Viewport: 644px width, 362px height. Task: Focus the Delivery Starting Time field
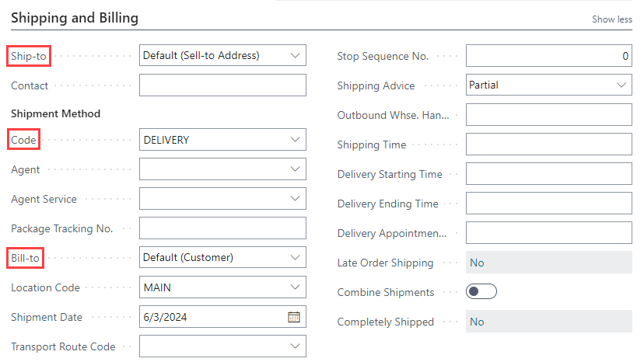pos(548,174)
